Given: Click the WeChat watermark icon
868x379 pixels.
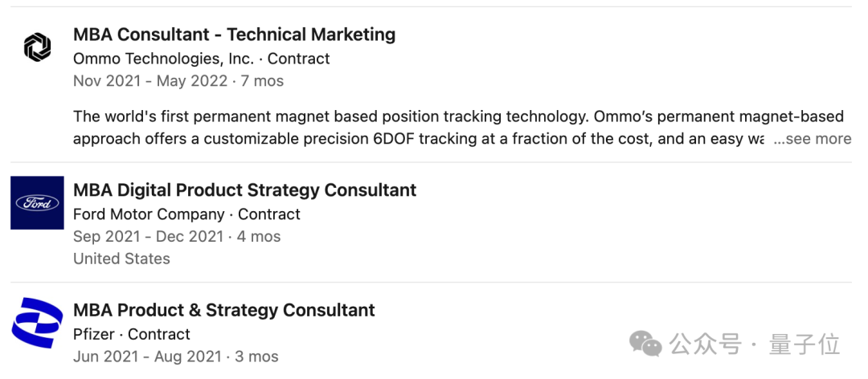Looking at the screenshot, I should (x=645, y=344).
